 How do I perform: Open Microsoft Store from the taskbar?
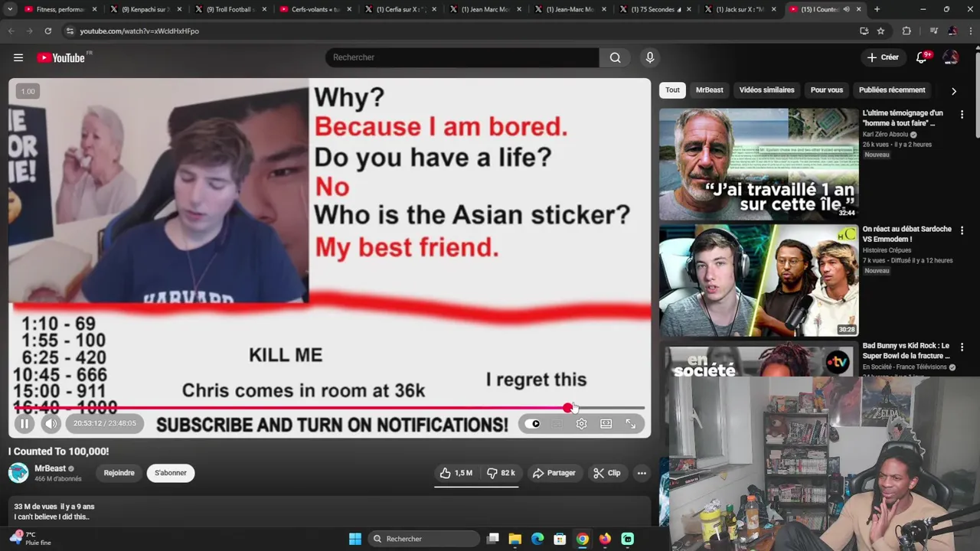[560, 539]
